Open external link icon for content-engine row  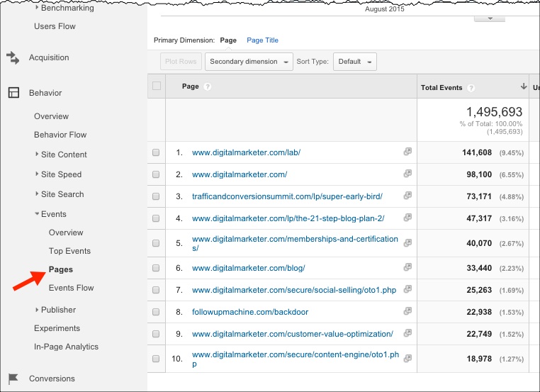pos(407,358)
